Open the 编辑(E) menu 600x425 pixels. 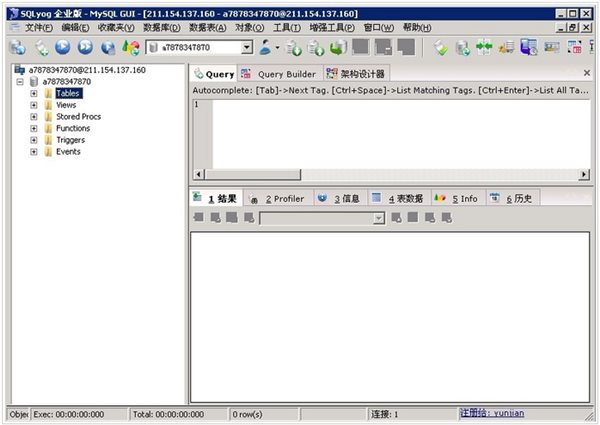tap(75, 28)
